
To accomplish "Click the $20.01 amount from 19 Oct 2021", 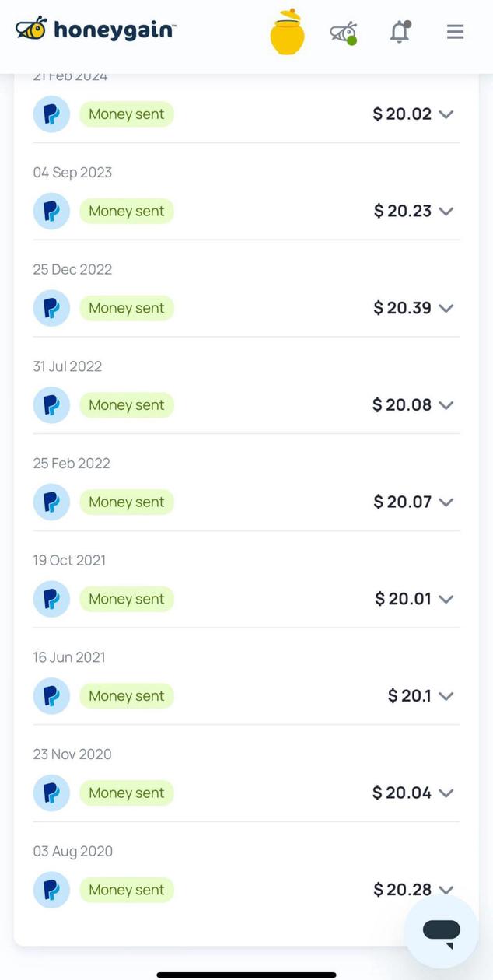I will pos(403,599).
